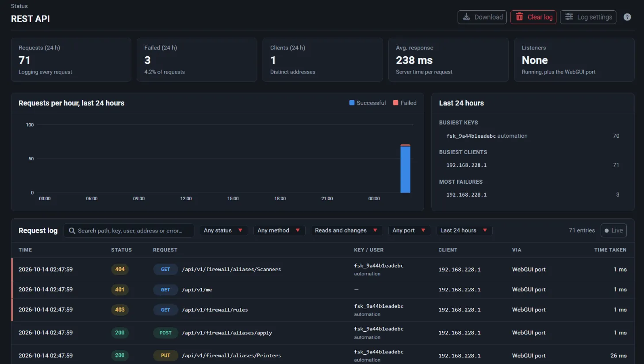Select the /api/v1/firewall/aliases/Printers path
644x364 pixels.
(231, 356)
